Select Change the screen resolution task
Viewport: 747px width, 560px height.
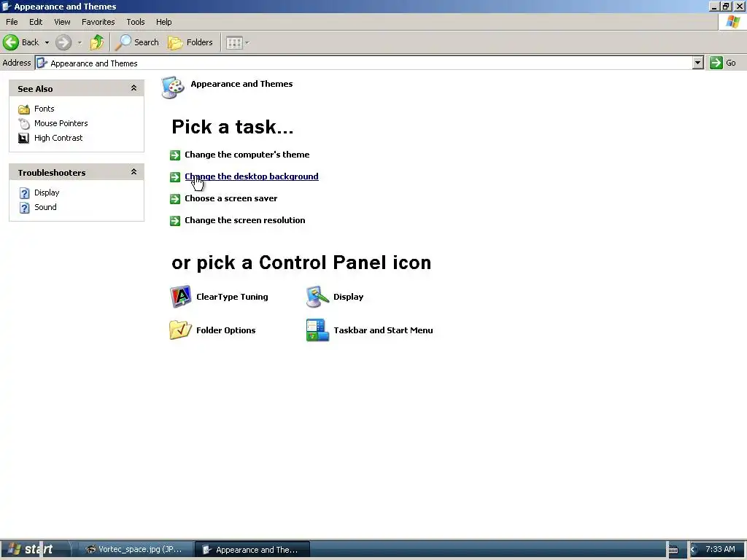tap(245, 220)
